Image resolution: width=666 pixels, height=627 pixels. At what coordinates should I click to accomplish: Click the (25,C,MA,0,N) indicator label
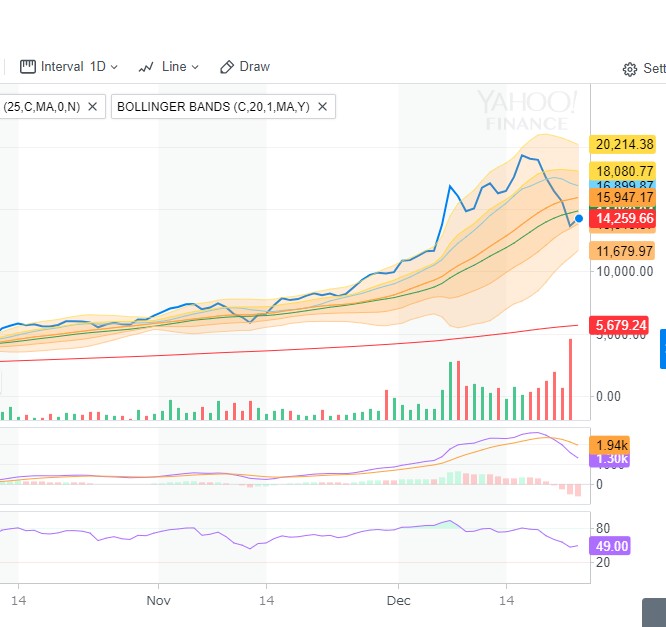pos(42,107)
